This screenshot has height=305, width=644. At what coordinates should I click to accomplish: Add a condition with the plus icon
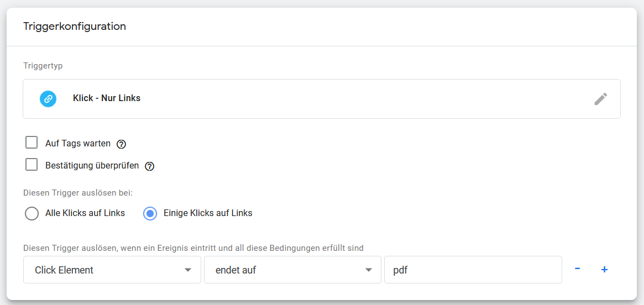pos(604,270)
